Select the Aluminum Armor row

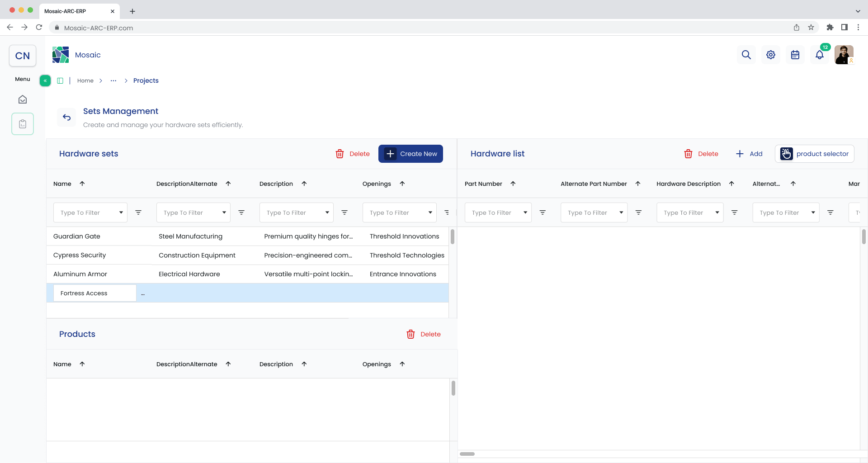(247, 274)
